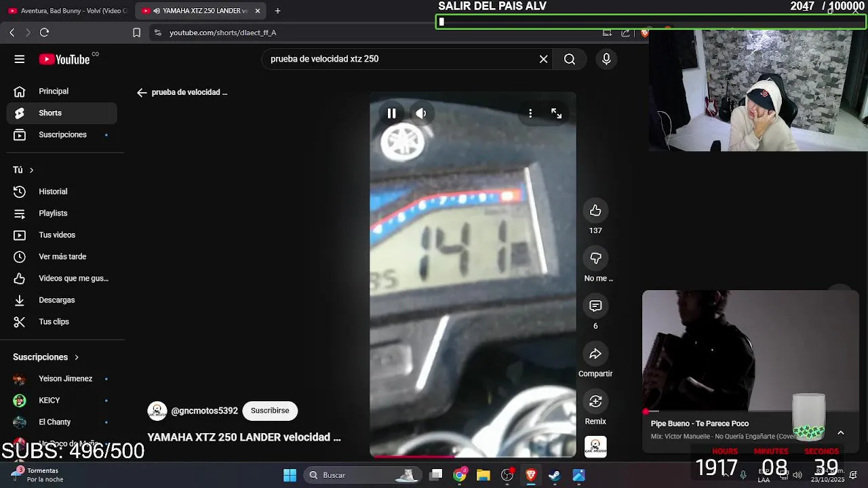Open Videos que me gustan list
The image size is (868, 488).
(62, 279)
